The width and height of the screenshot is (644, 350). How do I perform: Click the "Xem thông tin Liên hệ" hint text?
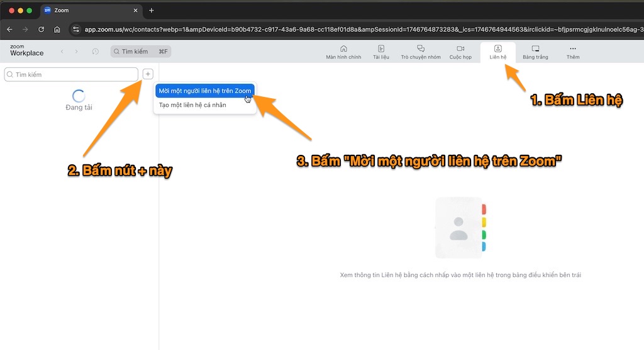pyautogui.click(x=460, y=274)
